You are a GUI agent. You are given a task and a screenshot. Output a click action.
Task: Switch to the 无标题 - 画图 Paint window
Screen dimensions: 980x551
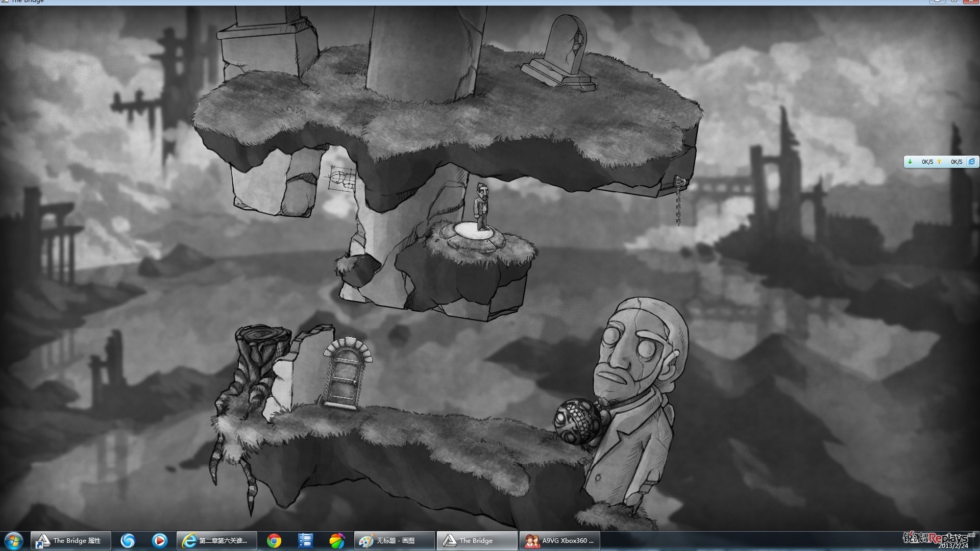click(395, 540)
